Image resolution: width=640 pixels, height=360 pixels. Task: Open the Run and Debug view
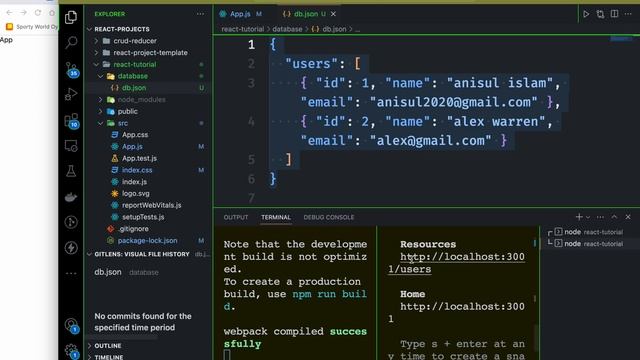pos(71,94)
